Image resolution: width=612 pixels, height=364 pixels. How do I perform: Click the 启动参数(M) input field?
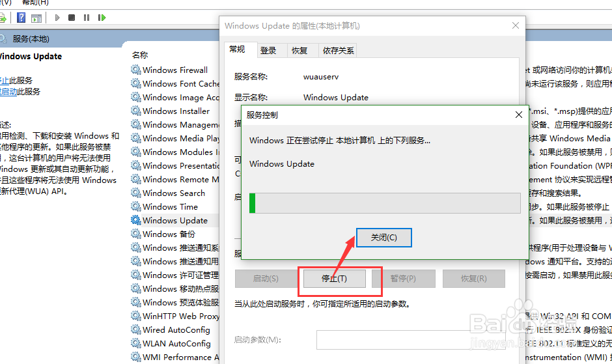[x=411, y=340]
